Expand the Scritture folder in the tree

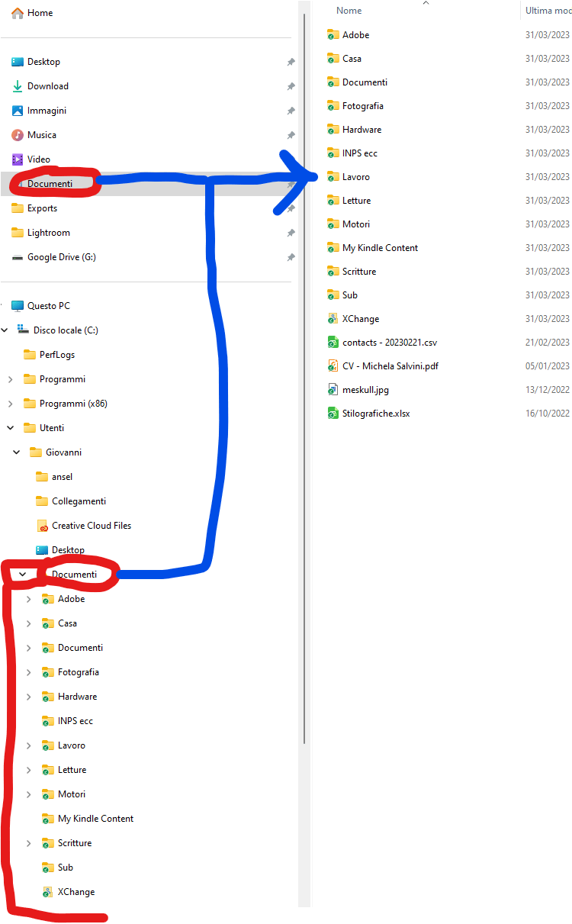[x=29, y=843]
